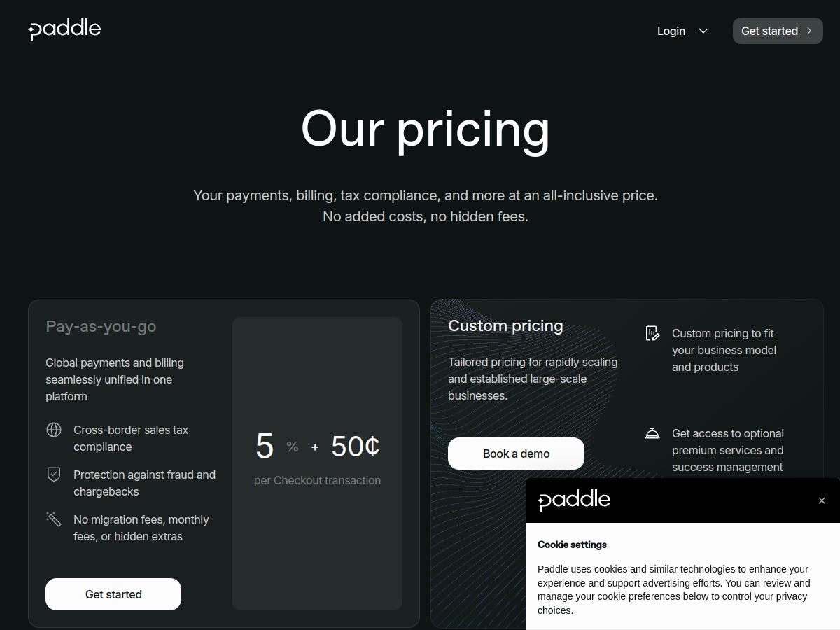Click the Paddle logo inside the cookie banner
The height and width of the screenshot is (630, 840).
573,500
